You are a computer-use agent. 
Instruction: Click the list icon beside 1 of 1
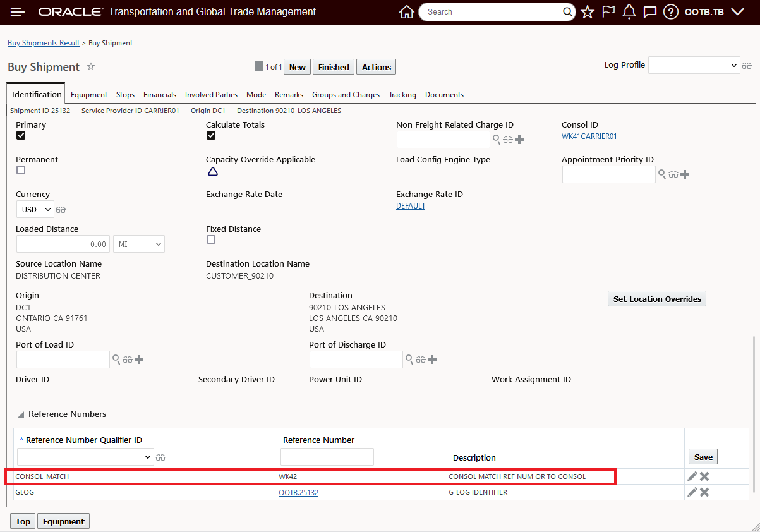coord(258,66)
